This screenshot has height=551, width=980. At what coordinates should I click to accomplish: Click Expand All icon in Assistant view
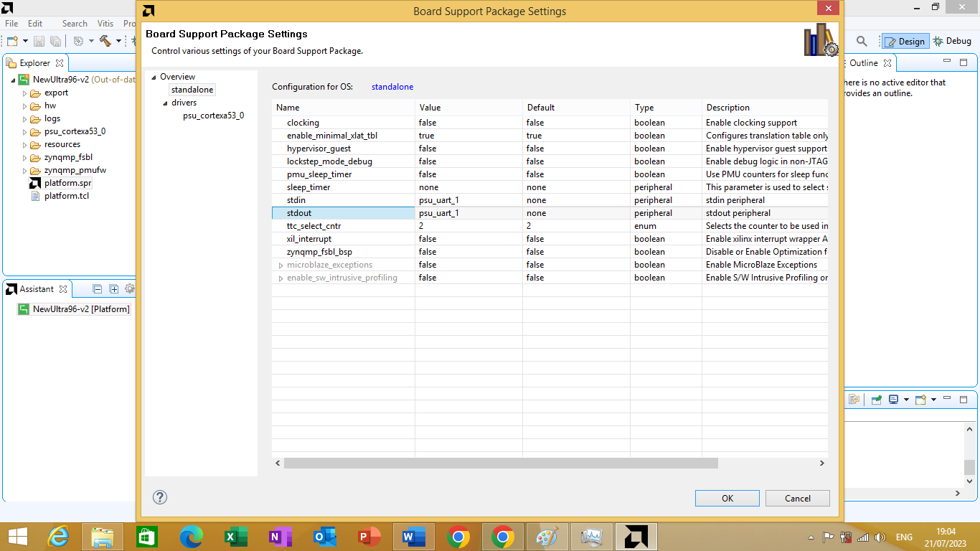(x=113, y=289)
